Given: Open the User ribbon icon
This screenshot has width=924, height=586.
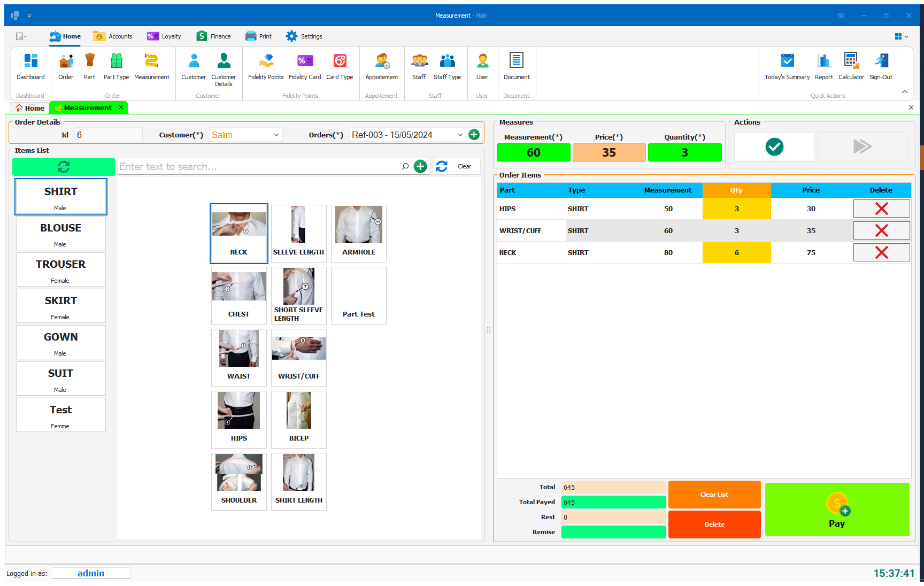Looking at the screenshot, I should click(482, 66).
